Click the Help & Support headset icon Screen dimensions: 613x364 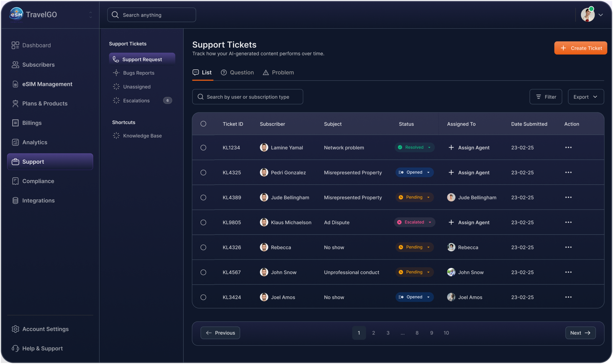(15, 348)
